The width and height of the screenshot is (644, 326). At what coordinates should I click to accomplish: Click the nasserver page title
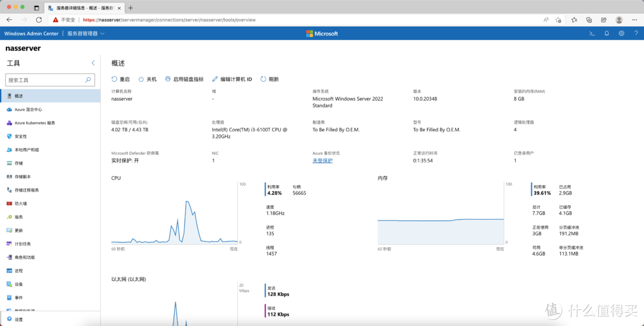(23, 48)
